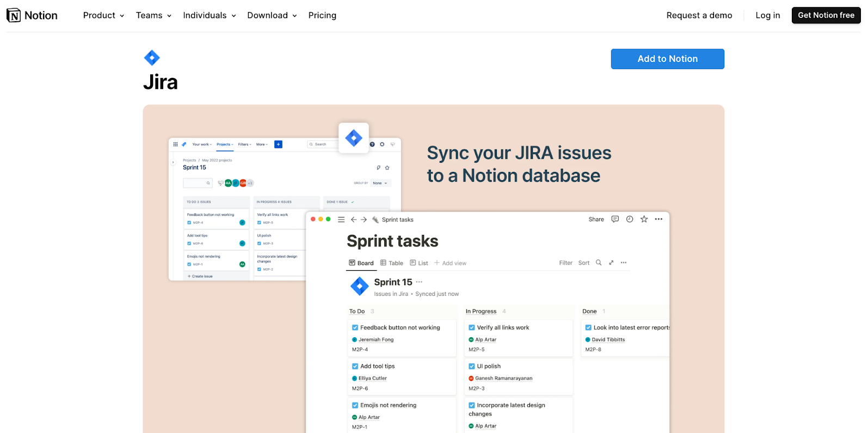The height and width of the screenshot is (433, 868).
Task: Click the star icon in Sprint tasks window
Action: coord(644,219)
